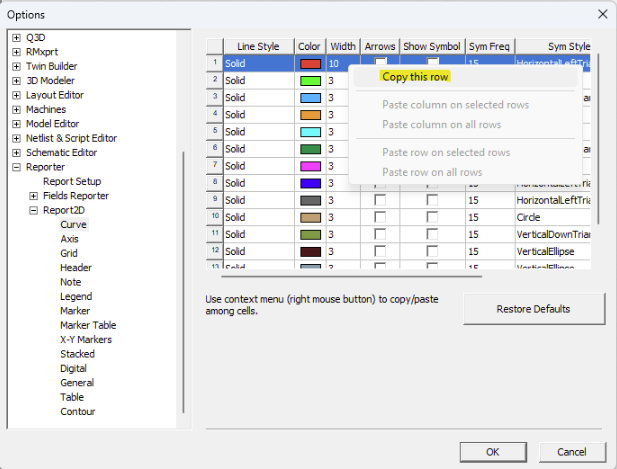Viewport: 617px width, 469px height.
Task: Expand the Twin Builder tree node
Action: (16, 67)
